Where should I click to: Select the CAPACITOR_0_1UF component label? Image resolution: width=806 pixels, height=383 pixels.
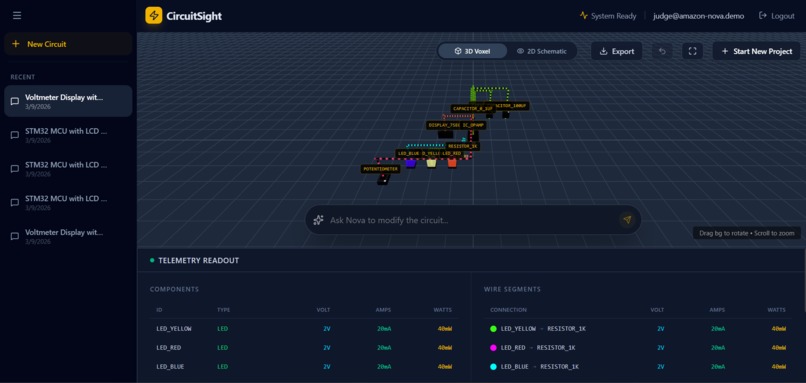pos(472,108)
